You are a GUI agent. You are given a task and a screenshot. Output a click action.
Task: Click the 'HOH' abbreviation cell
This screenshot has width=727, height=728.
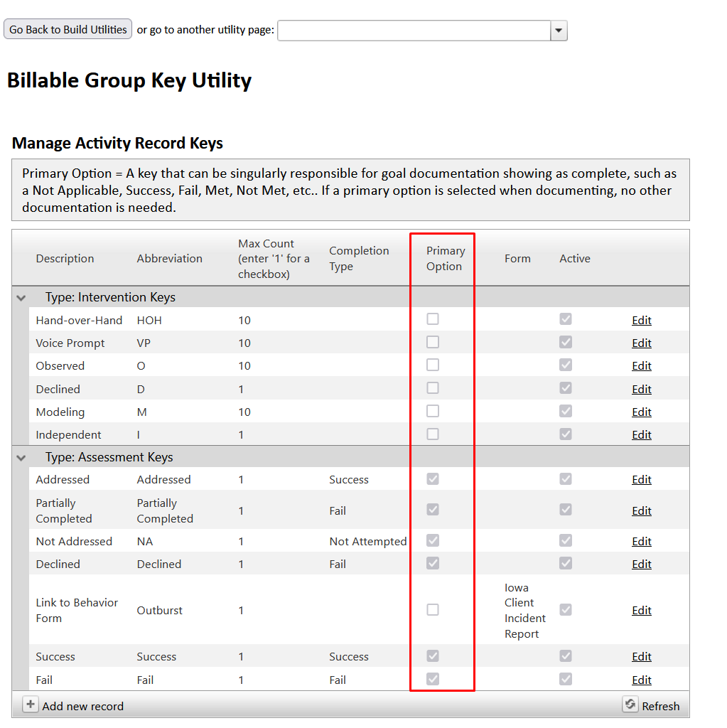149,321
